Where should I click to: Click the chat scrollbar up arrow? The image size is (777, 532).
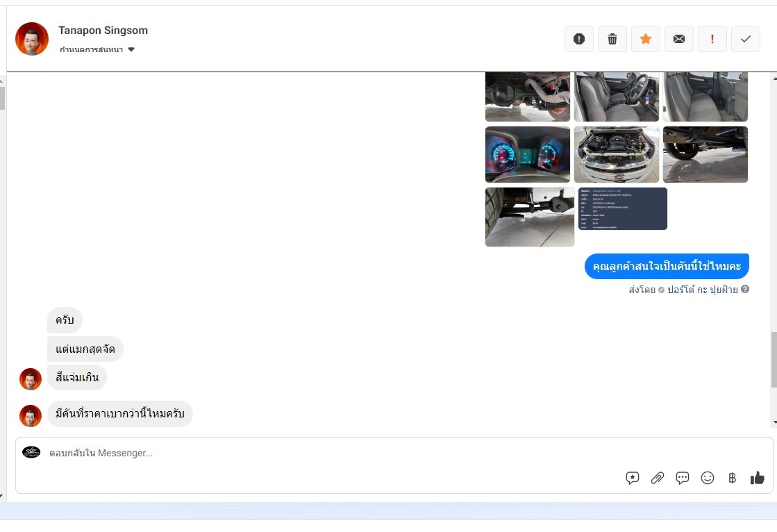(774, 78)
